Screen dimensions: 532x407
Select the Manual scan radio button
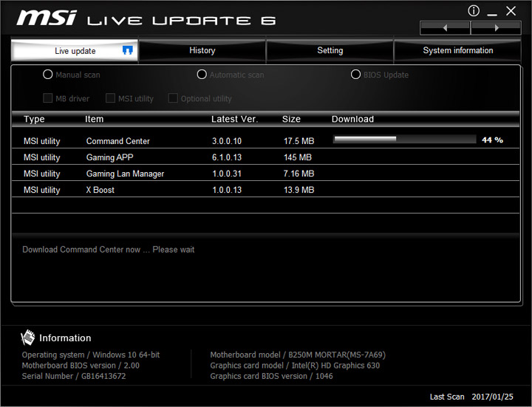[x=48, y=75]
